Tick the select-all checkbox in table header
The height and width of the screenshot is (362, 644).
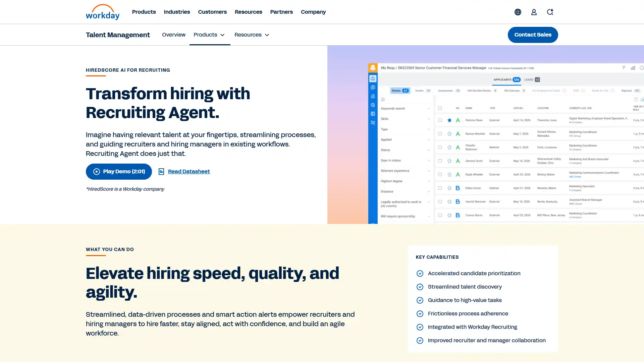pos(440,108)
